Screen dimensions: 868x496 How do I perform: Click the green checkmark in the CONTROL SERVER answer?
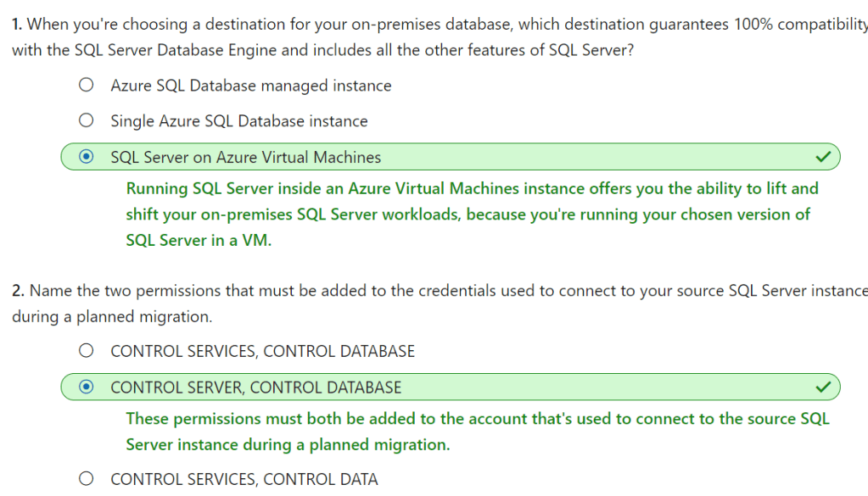click(822, 387)
